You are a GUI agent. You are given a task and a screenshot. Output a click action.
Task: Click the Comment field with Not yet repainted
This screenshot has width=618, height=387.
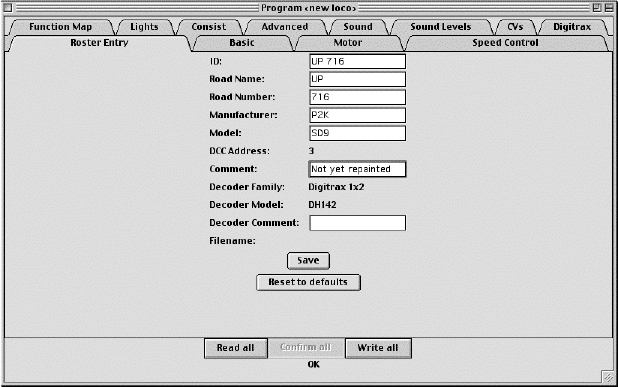pyautogui.click(x=357, y=169)
